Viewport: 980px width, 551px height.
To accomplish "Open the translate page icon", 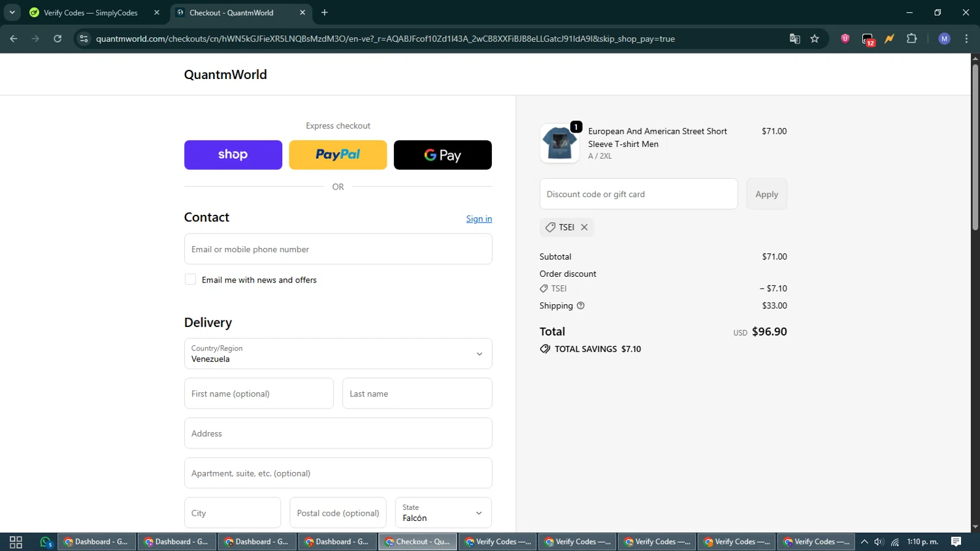I will click(x=794, y=39).
